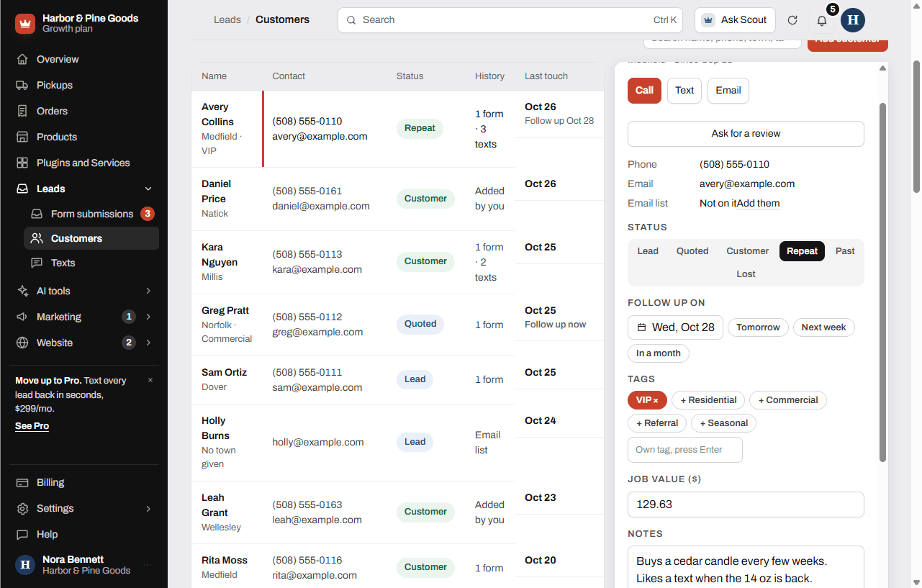This screenshot has height=588, width=922.
Task: Set status to Past
Action: 845,251
